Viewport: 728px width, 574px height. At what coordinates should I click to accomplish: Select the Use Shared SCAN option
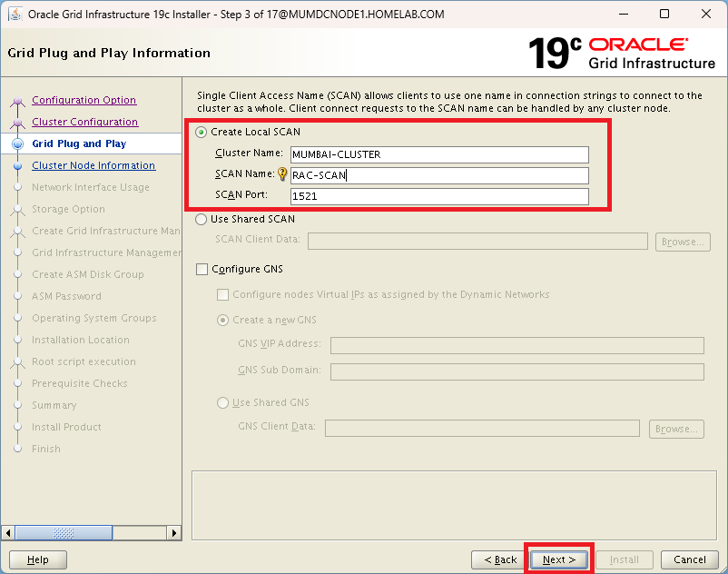click(x=202, y=219)
